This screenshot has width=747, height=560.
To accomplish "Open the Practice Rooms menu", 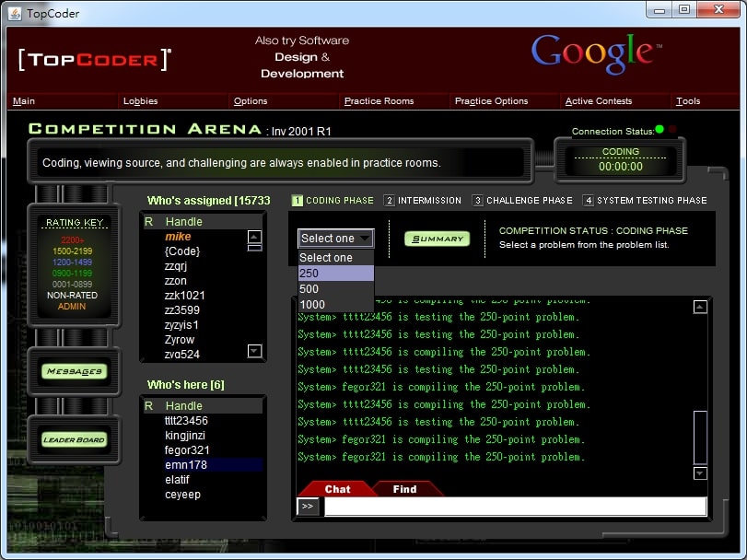I will [x=379, y=101].
